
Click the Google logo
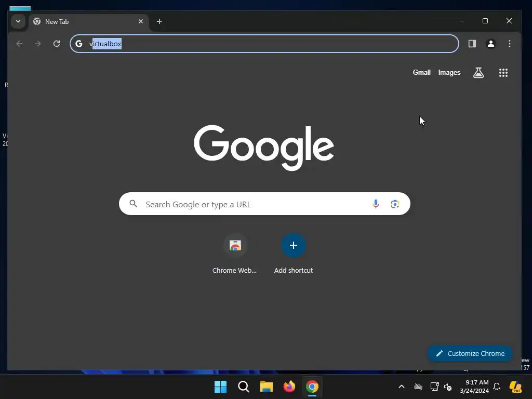tap(264, 148)
